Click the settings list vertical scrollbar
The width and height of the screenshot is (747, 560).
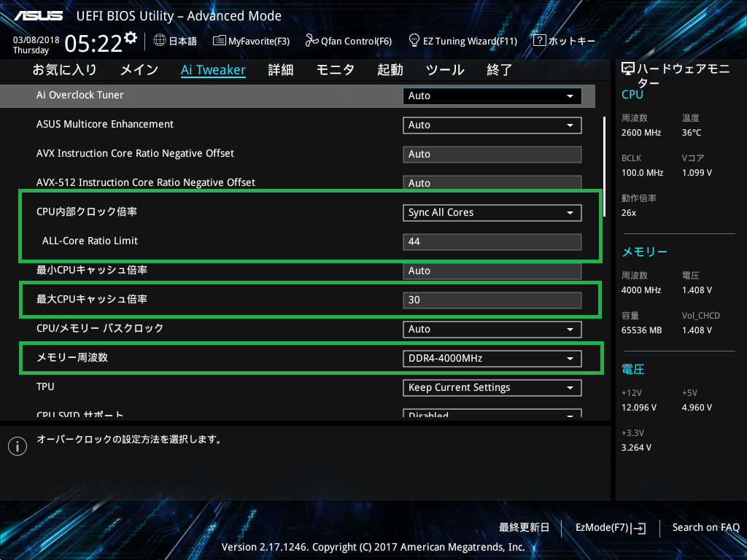(x=605, y=167)
